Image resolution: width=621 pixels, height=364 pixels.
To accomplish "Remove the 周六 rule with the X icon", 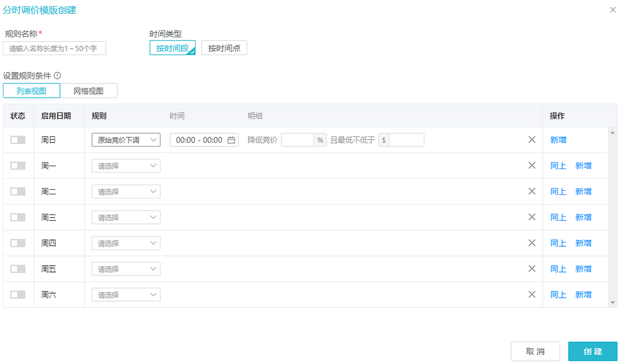I will [x=532, y=294].
